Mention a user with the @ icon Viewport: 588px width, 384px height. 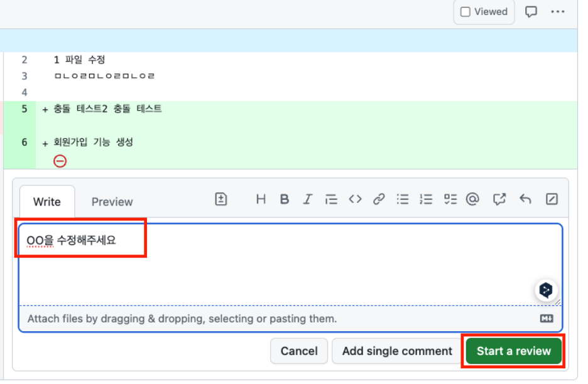click(472, 199)
